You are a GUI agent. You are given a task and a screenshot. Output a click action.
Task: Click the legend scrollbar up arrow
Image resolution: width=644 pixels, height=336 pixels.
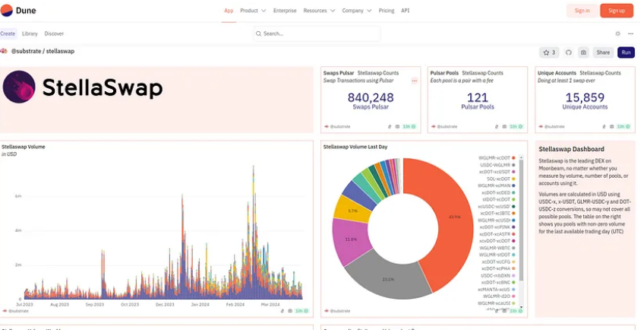point(521,157)
